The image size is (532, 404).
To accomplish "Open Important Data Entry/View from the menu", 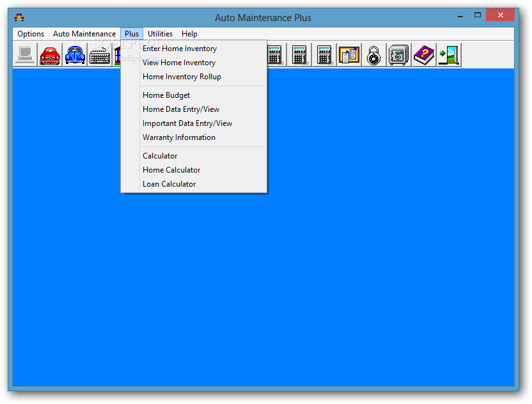I will (194, 123).
